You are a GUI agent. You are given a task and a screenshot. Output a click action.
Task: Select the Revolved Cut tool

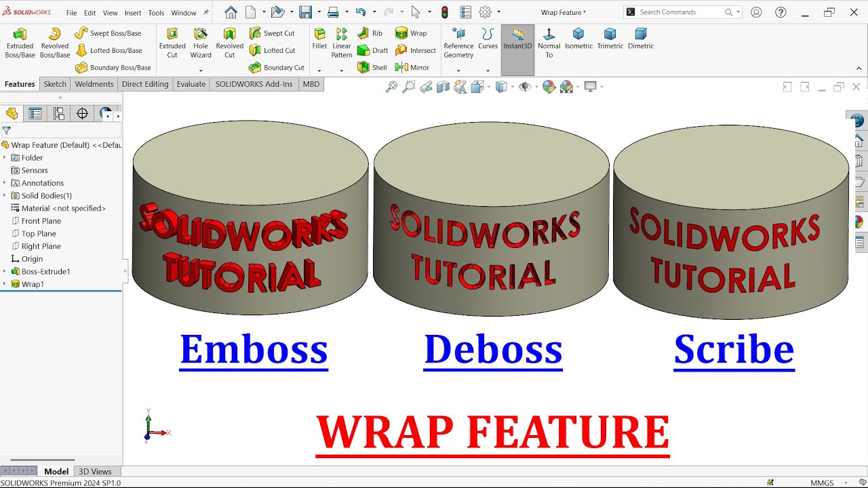230,43
